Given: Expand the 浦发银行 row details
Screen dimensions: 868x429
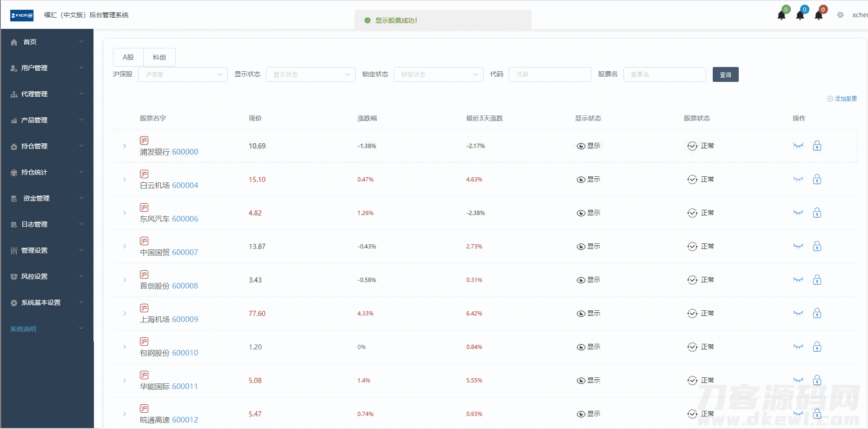Looking at the screenshot, I should (125, 146).
